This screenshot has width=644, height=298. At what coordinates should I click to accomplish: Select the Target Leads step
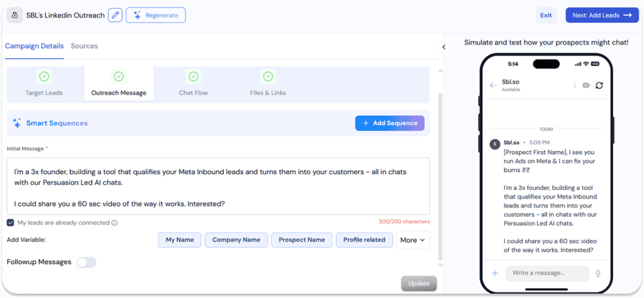click(x=44, y=83)
